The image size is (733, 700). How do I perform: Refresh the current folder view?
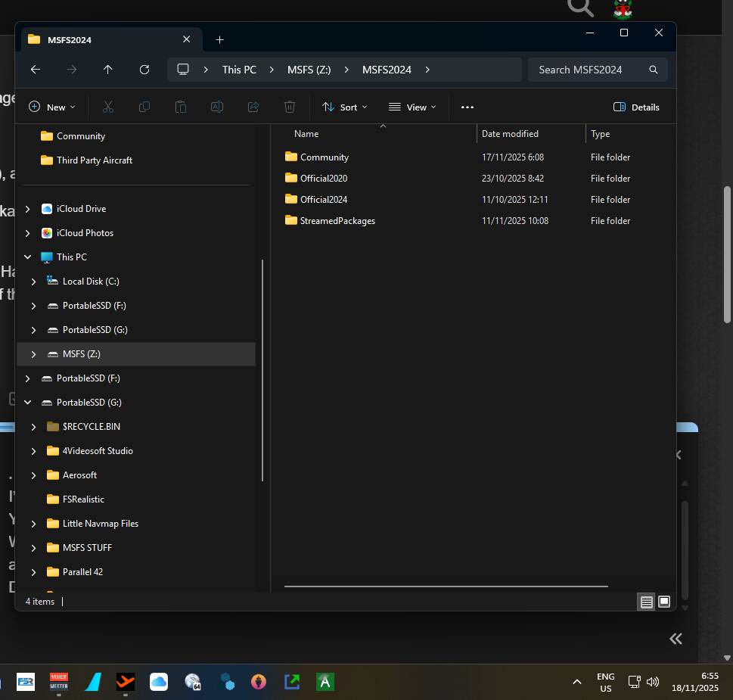pyautogui.click(x=144, y=70)
